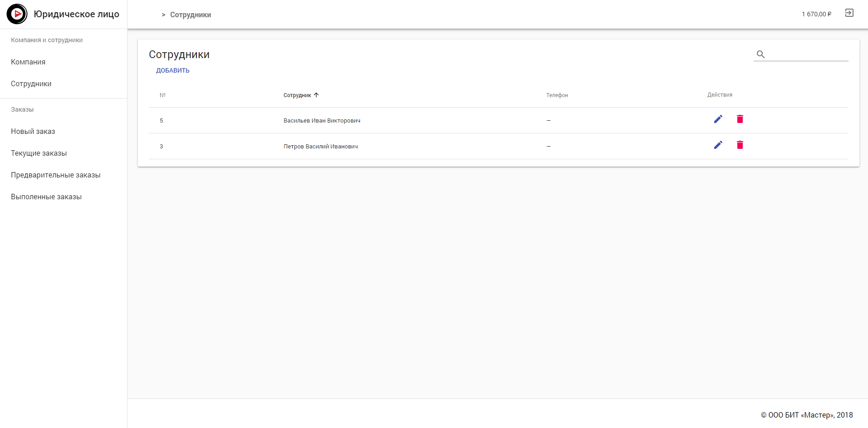Go to Новый заказ
This screenshot has height=428, width=868.
click(x=33, y=132)
